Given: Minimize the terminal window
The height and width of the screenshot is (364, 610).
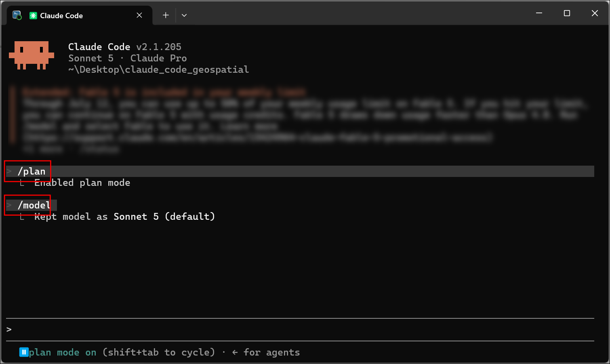Looking at the screenshot, I should pyautogui.click(x=539, y=13).
